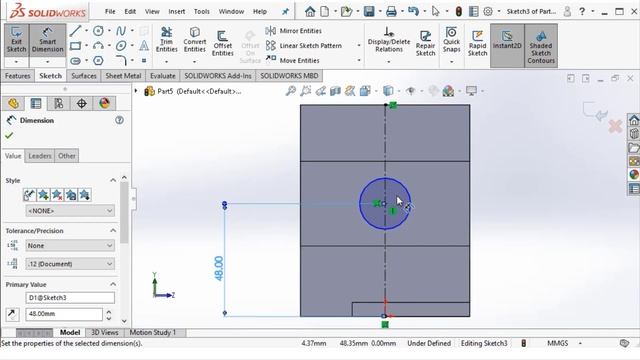Open the tolerance type None dropdown
640x360 pixels.
(x=70, y=245)
